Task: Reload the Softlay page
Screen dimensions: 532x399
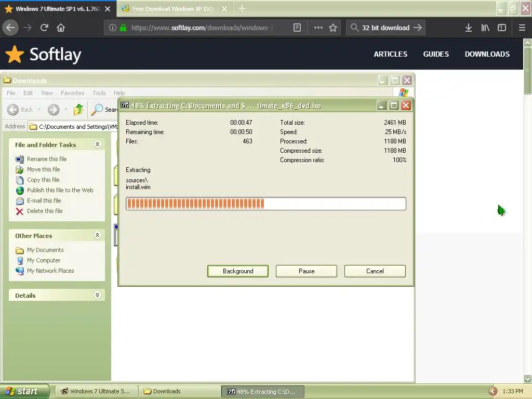Action: pyautogui.click(x=44, y=28)
